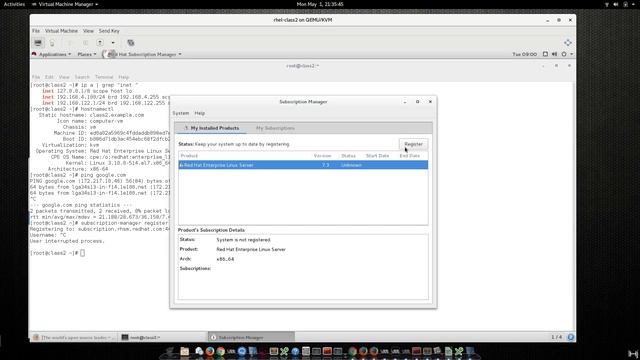Pause the virtual machine from toolbar
Viewport: 640px width, 360px height.
click(x=85, y=43)
